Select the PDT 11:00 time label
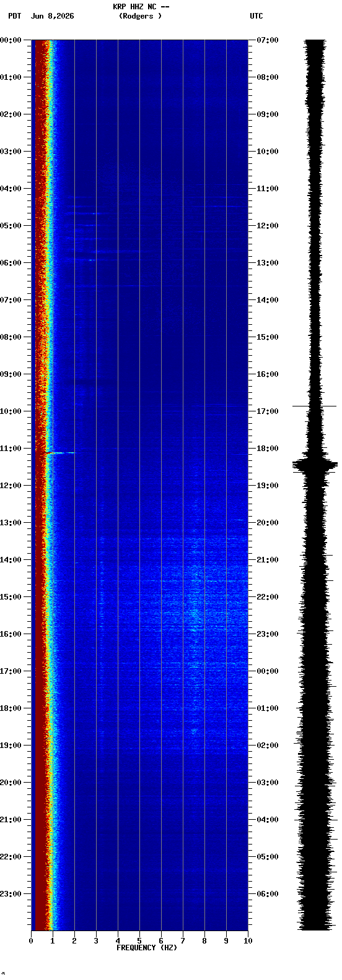 11,449
